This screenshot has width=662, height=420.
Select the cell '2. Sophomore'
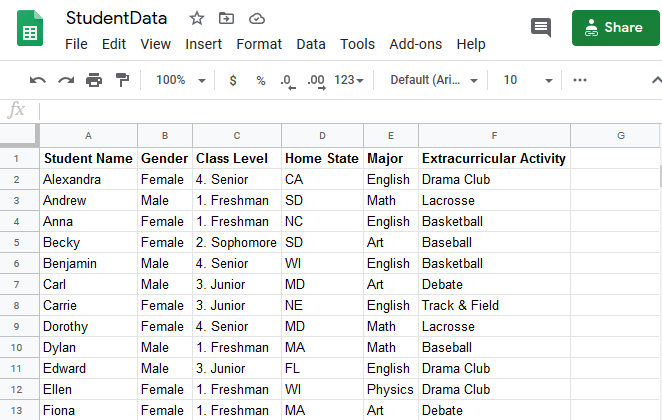click(x=237, y=242)
